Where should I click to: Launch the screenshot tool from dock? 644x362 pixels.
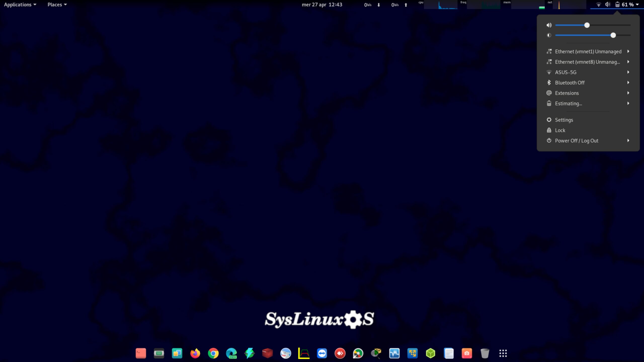point(467,353)
